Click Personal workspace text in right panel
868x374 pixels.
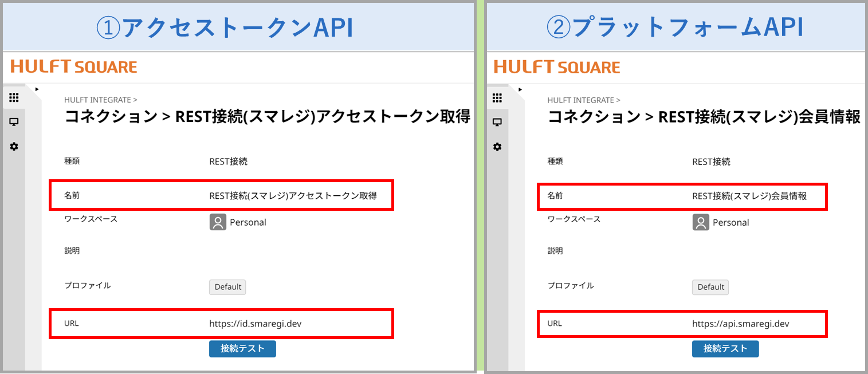pos(731,222)
